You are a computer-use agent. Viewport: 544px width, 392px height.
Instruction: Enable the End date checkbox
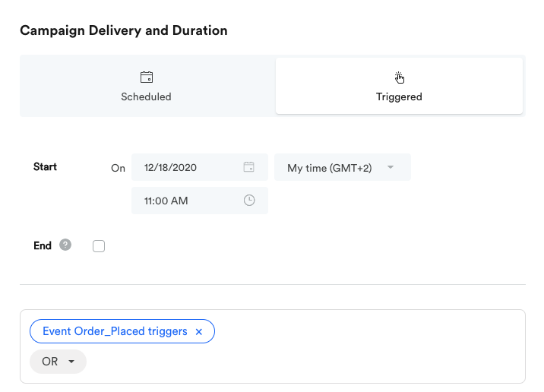click(99, 246)
